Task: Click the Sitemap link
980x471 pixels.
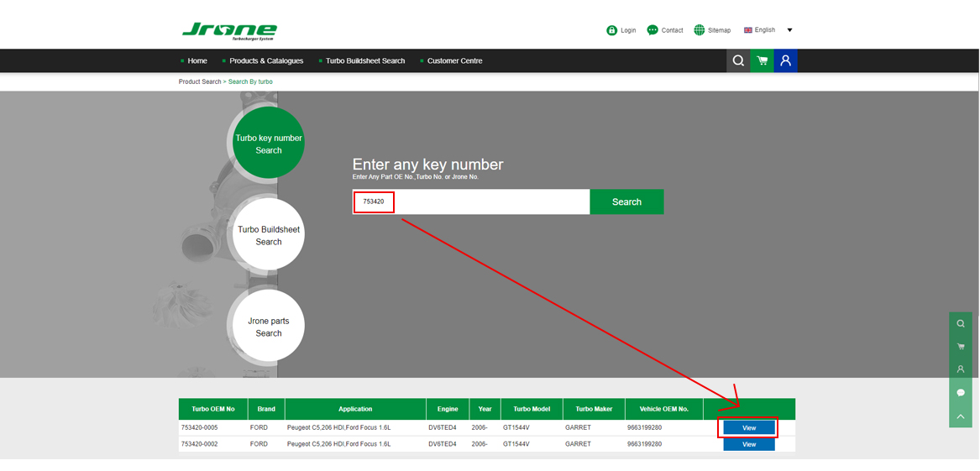Action: coord(720,30)
